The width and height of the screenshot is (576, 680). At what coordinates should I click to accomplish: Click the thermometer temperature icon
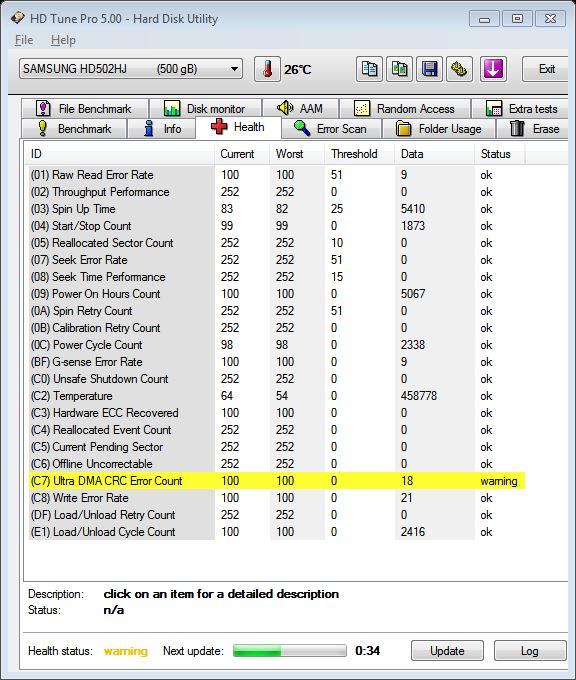268,69
